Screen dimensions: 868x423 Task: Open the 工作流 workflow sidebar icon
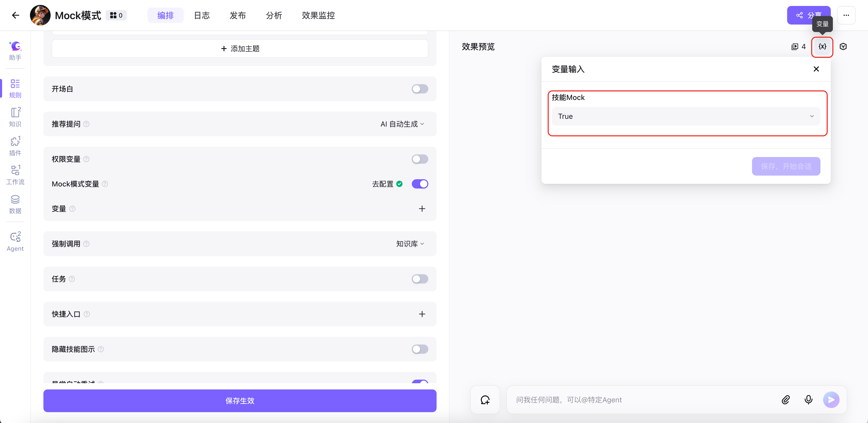click(x=15, y=175)
